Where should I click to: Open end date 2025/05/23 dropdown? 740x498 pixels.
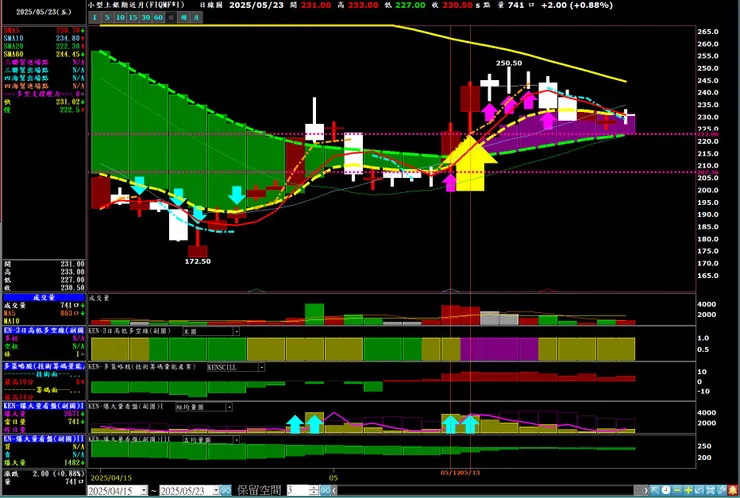(216, 491)
